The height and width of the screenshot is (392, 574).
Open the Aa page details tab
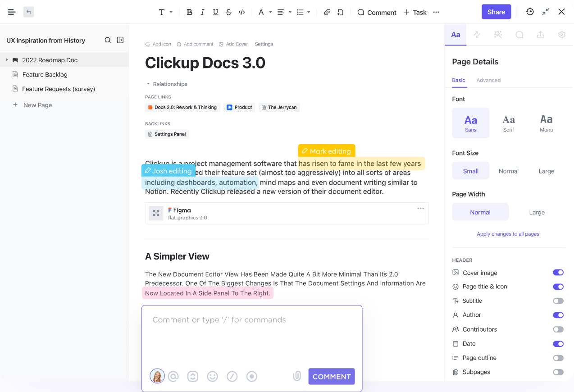point(456,35)
